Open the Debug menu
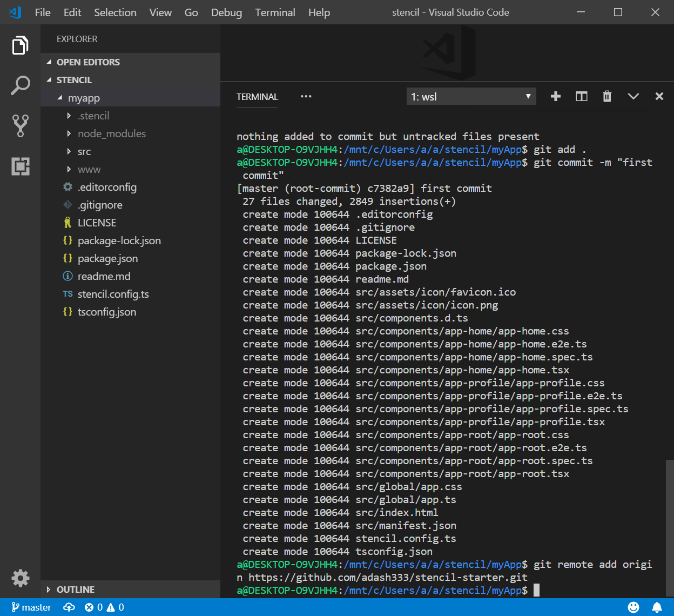Screen dimensions: 674x616 tap(226, 12)
